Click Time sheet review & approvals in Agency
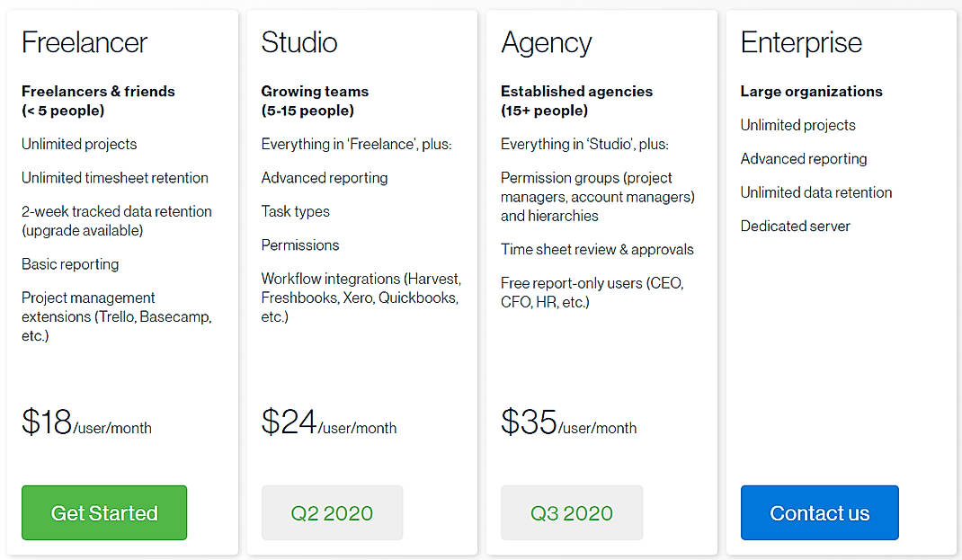Viewport: 962px width, 560px height. [x=597, y=249]
